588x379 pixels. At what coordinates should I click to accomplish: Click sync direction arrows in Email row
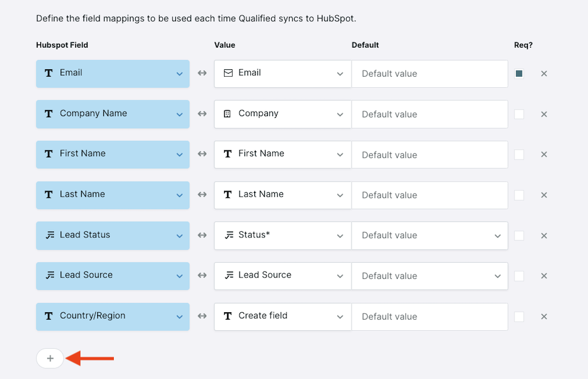tap(202, 73)
